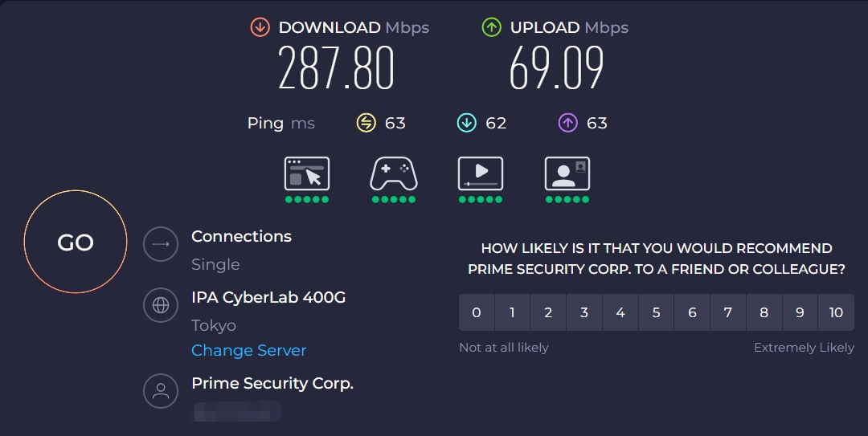Image resolution: width=868 pixels, height=436 pixels.
Task: Select rating 5 in recommendation survey
Action: pos(656,312)
